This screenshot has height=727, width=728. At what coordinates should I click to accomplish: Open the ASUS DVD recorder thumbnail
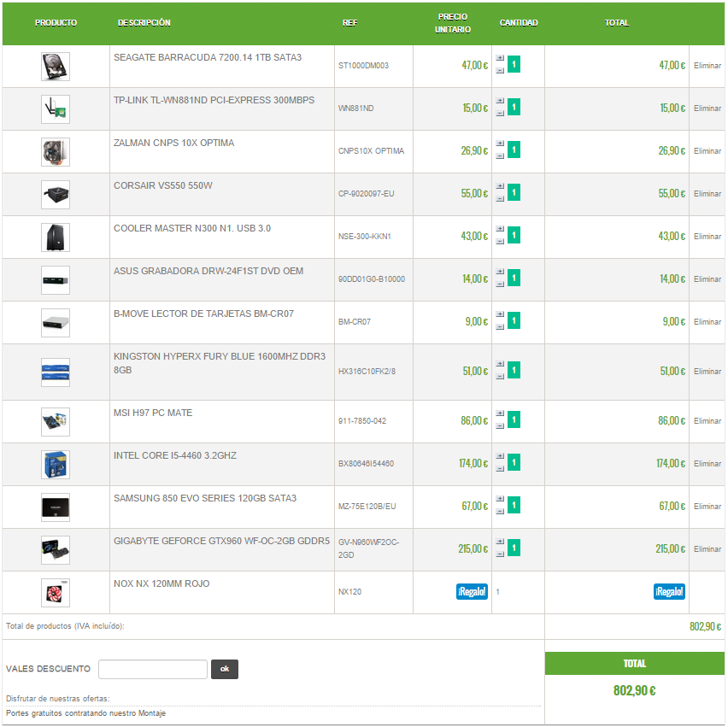(56, 280)
